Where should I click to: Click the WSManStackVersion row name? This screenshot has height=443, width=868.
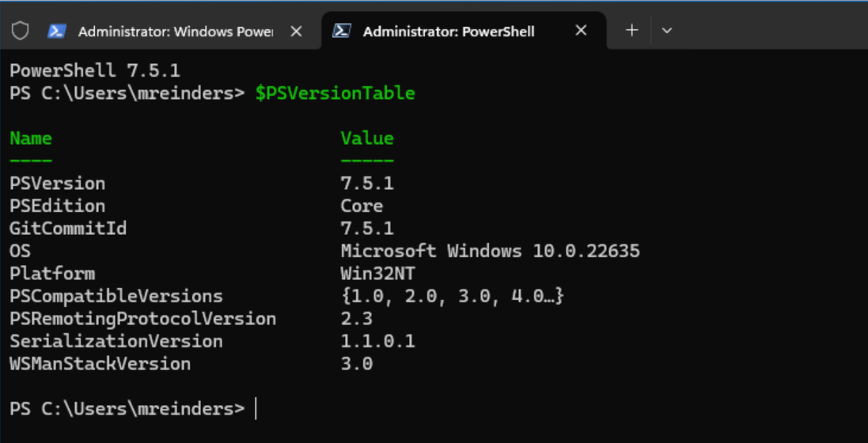click(x=100, y=365)
